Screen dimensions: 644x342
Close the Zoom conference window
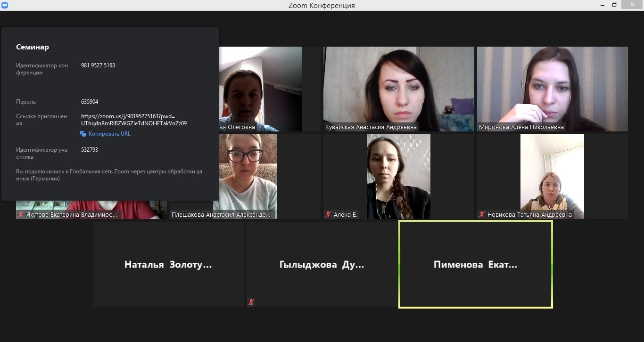pos(635,5)
